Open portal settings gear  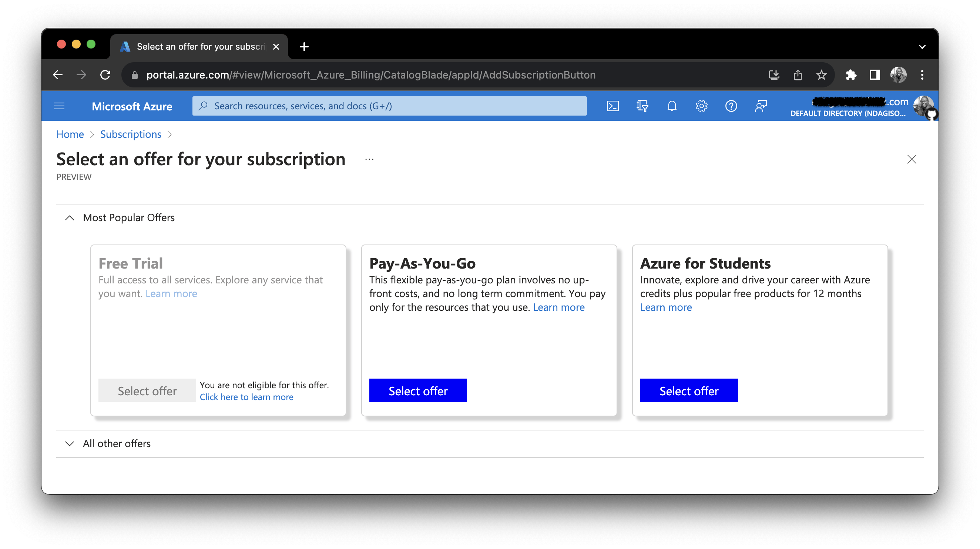pyautogui.click(x=701, y=106)
